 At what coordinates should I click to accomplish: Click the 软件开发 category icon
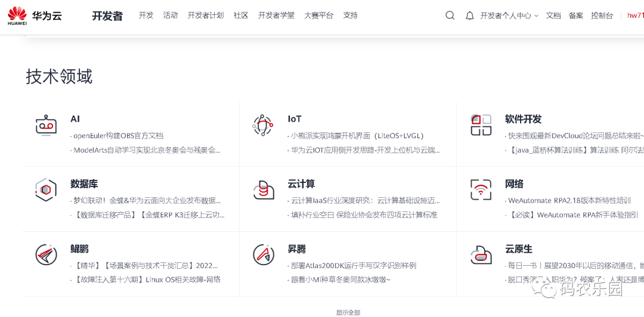coord(481,125)
